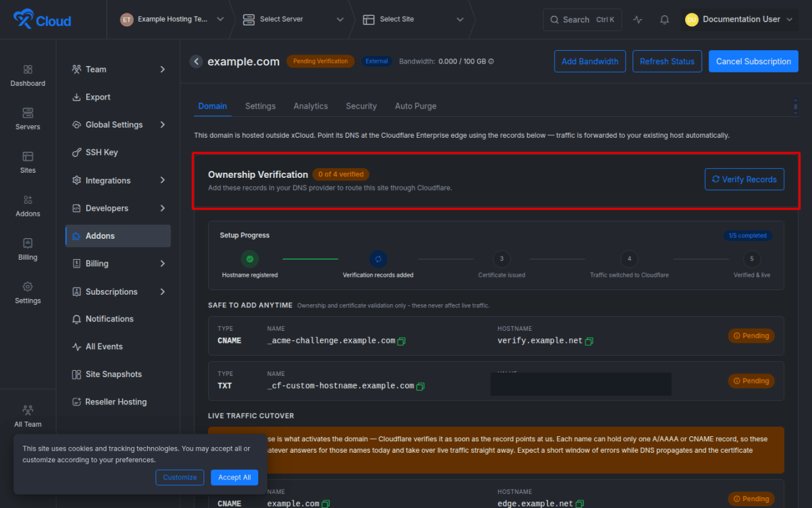This screenshot has width=812, height=508.
Task: Expand the Subscriptions submenu
Action: pos(162,291)
